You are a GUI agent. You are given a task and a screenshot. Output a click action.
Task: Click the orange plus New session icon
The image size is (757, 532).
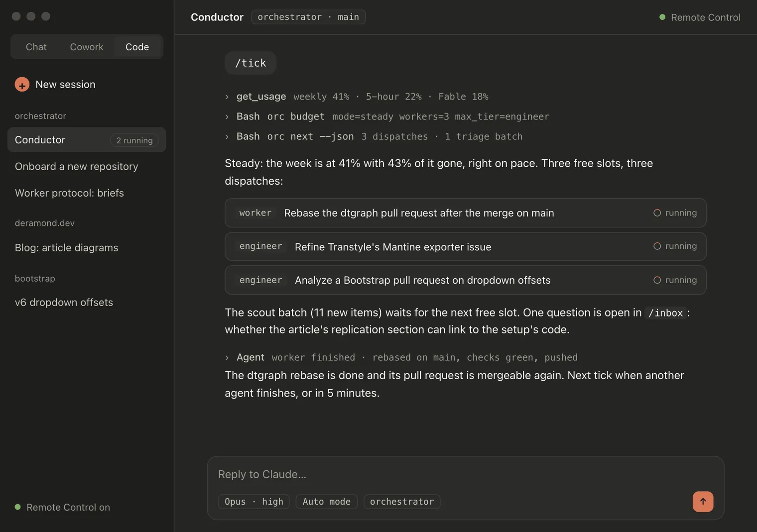pos(22,85)
